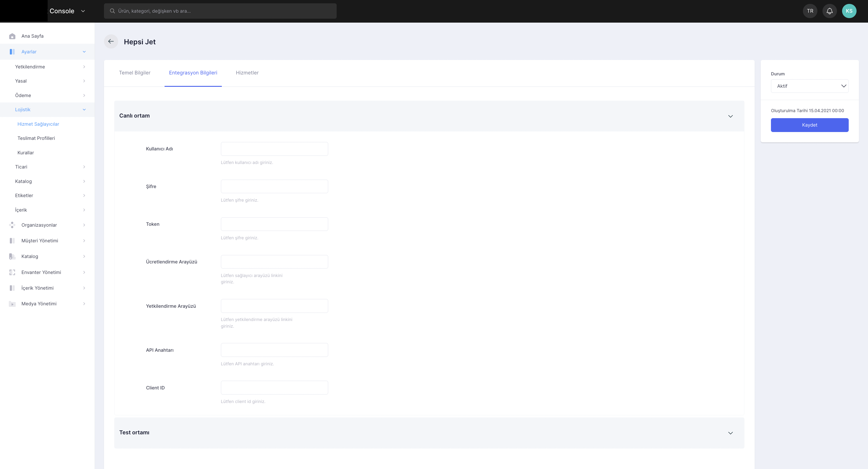The width and height of the screenshot is (868, 469).
Task: Click the Hepsi Jet page title
Action: click(x=140, y=42)
